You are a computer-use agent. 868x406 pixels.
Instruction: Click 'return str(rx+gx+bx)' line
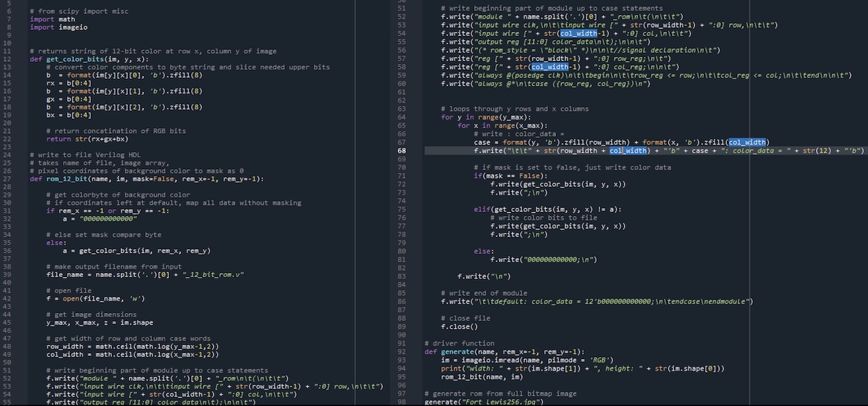87,139
